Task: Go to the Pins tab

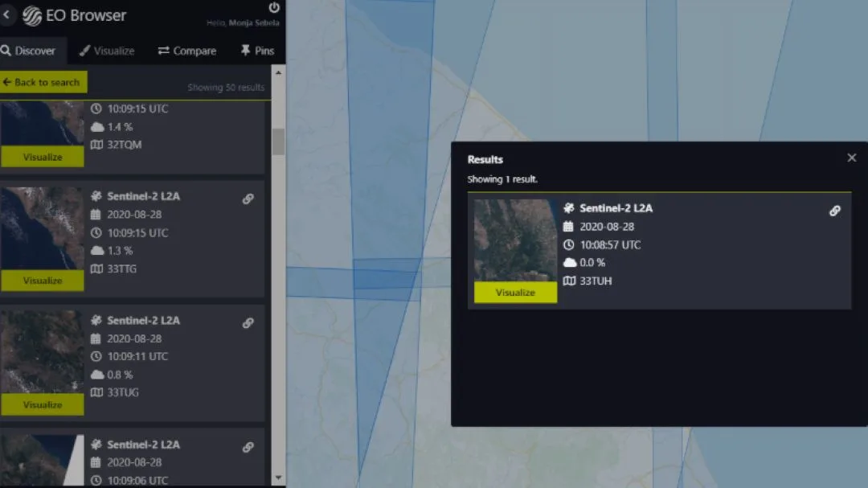Action: click(257, 51)
